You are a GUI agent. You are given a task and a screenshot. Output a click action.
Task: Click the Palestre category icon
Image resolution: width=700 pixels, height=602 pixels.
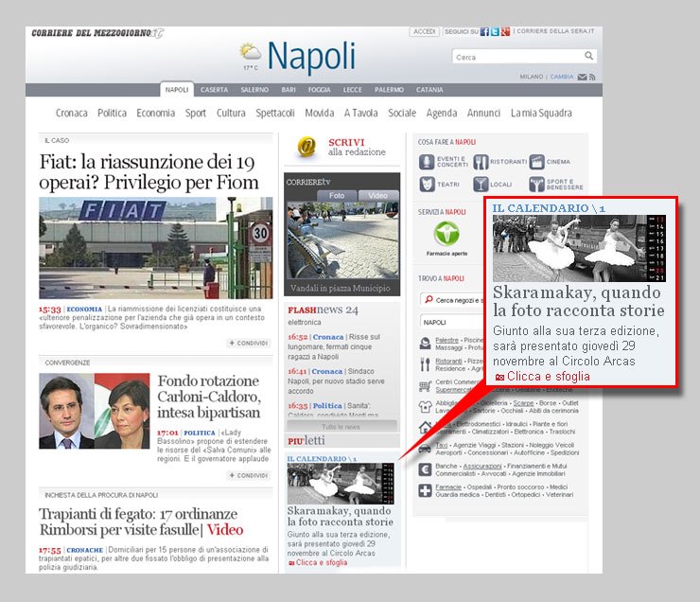pos(425,344)
